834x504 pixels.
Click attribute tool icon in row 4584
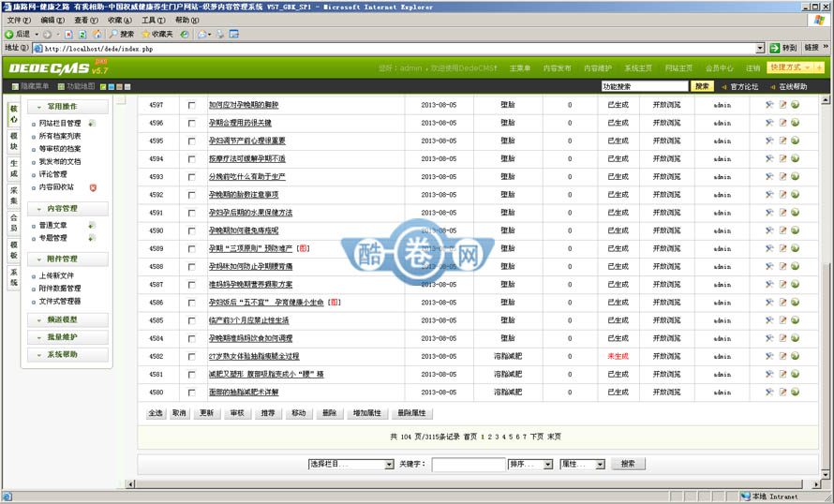pyautogui.click(x=769, y=338)
